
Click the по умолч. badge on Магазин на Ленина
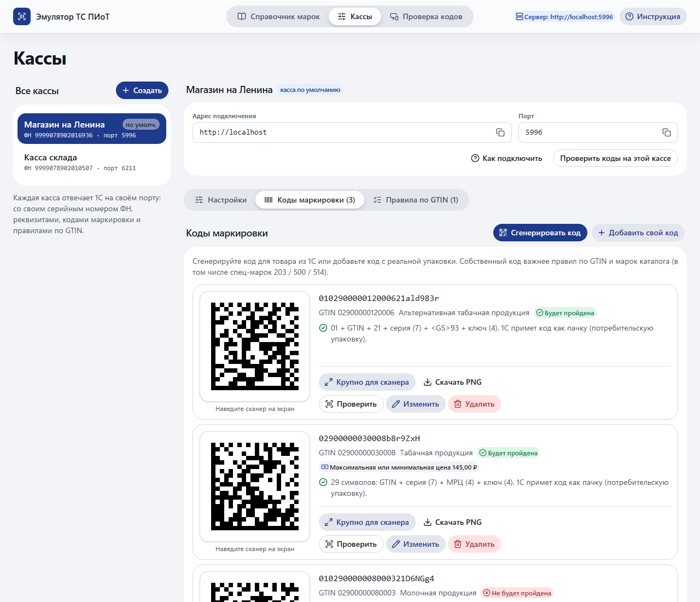[x=141, y=125]
